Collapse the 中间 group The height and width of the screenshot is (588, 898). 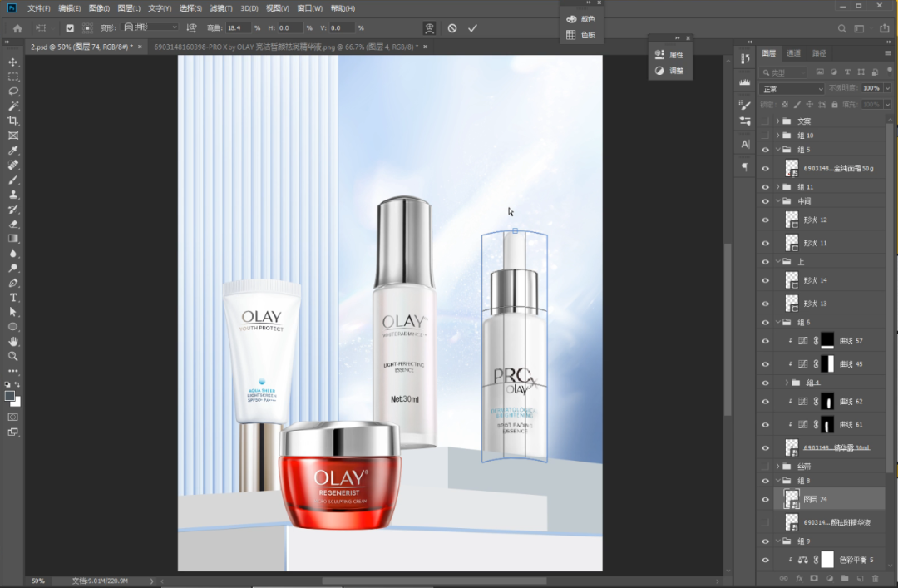tap(777, 201)
